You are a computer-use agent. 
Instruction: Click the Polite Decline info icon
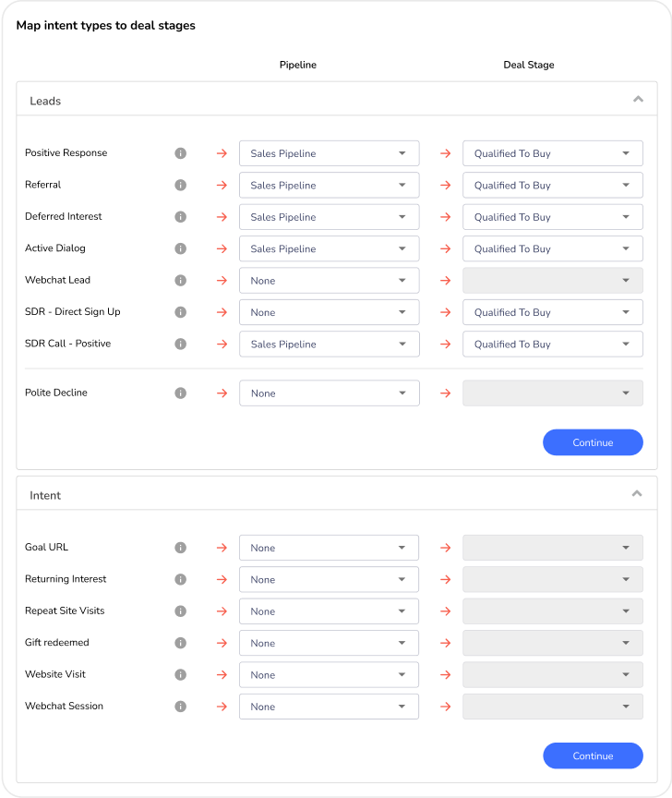tap(181, 393)
